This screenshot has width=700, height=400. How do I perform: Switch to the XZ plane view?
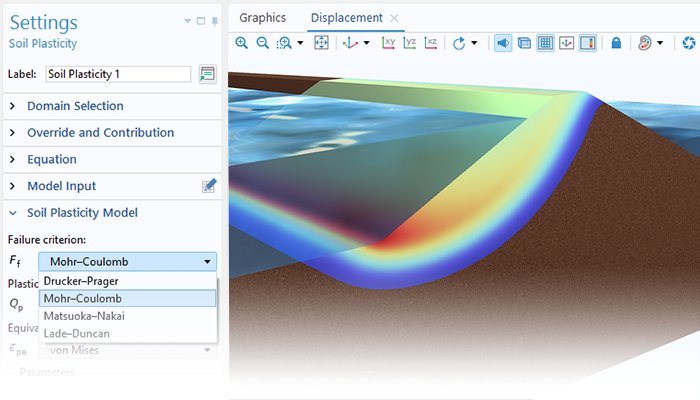pos(431,43)
